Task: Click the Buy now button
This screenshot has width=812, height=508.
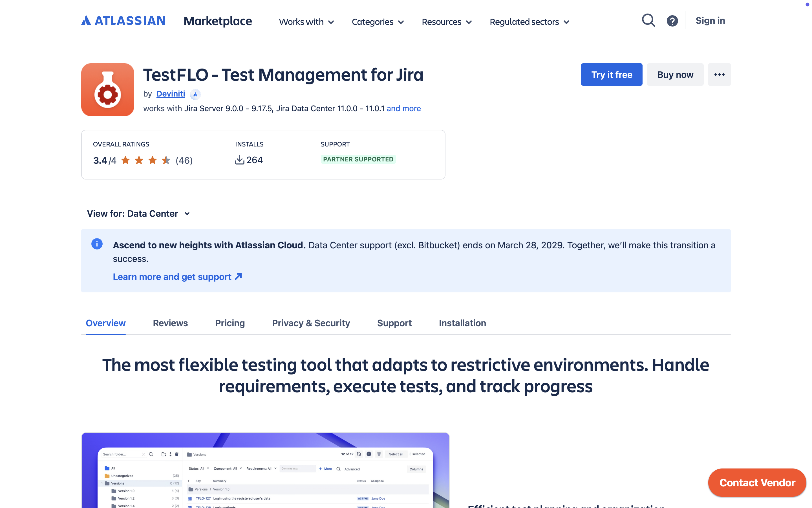Action: point(675,75)
